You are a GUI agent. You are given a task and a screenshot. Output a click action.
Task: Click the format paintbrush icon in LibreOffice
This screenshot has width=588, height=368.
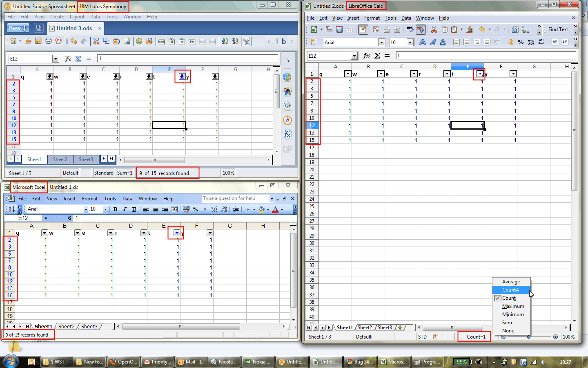click(470, 29)
